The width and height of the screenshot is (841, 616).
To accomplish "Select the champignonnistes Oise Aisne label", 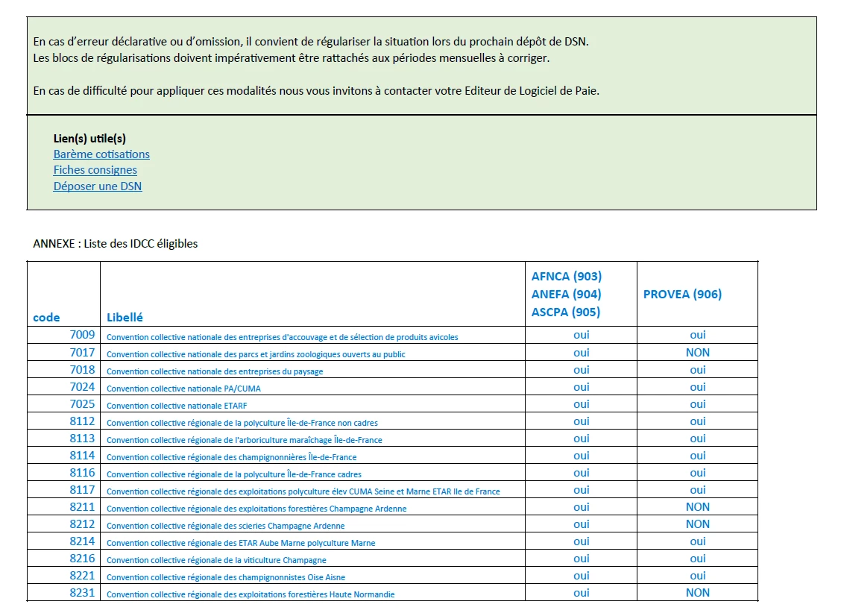I will (226, 577).
